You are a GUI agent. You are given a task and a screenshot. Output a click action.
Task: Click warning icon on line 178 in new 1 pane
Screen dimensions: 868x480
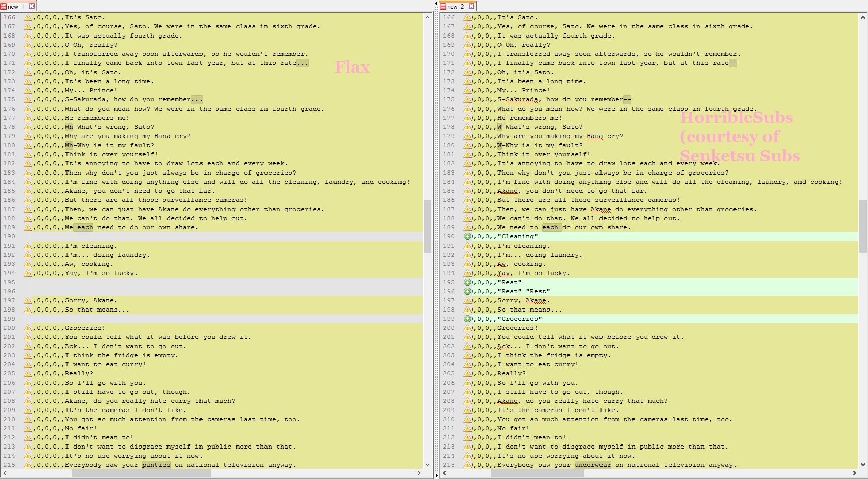point(28,127)
